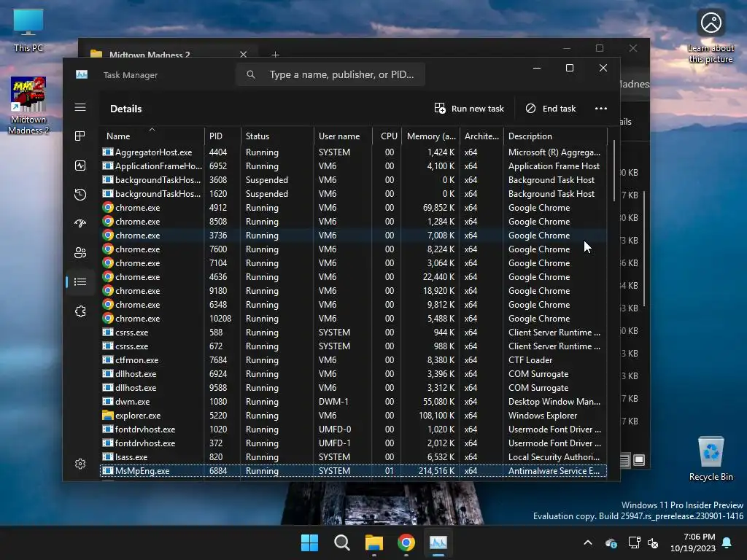
Task: Open the Processes page icon in sidebar
Action: click(80, 136)
